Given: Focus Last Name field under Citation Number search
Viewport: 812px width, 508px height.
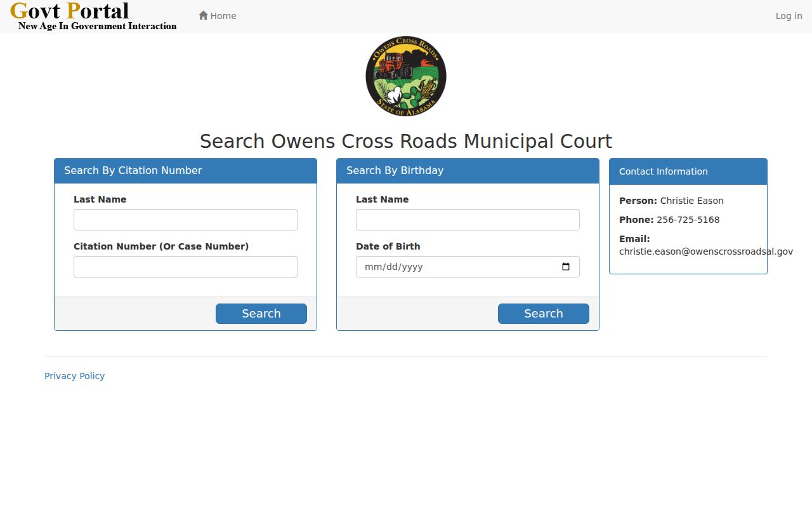Looking at the screenshot, I should coord(185,220).
